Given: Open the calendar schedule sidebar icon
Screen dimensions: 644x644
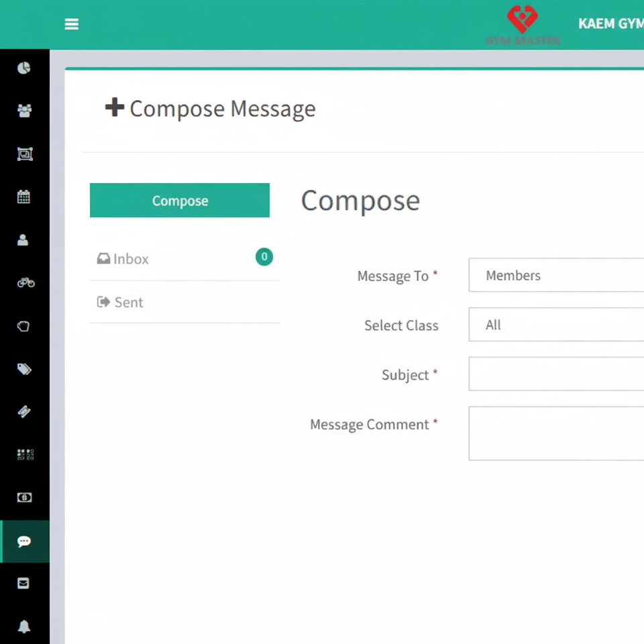Looking at the screenshot, I should pos(24,197).
